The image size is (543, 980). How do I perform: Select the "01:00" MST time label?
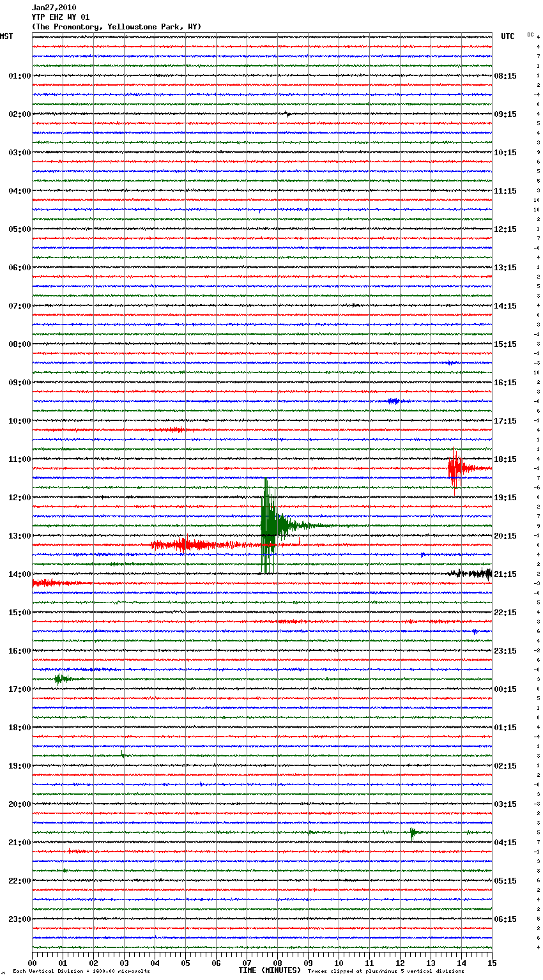coord(19,76)
